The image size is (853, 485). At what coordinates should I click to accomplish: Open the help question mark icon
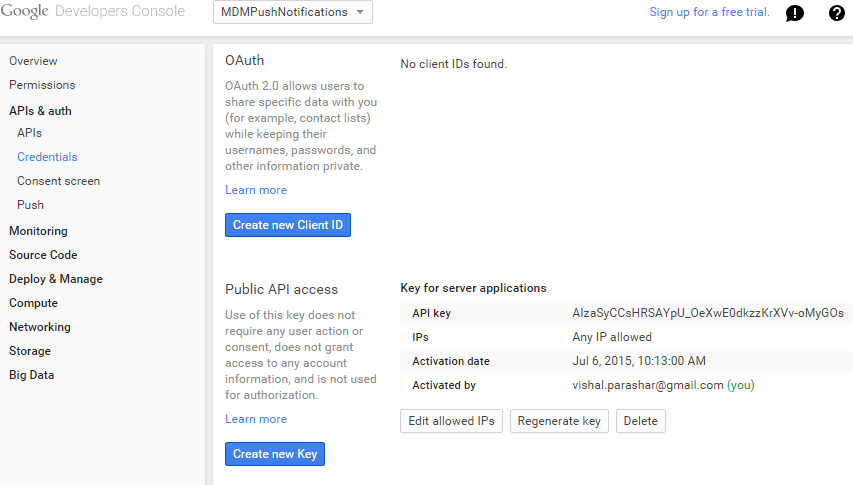(x=837, y=13)
